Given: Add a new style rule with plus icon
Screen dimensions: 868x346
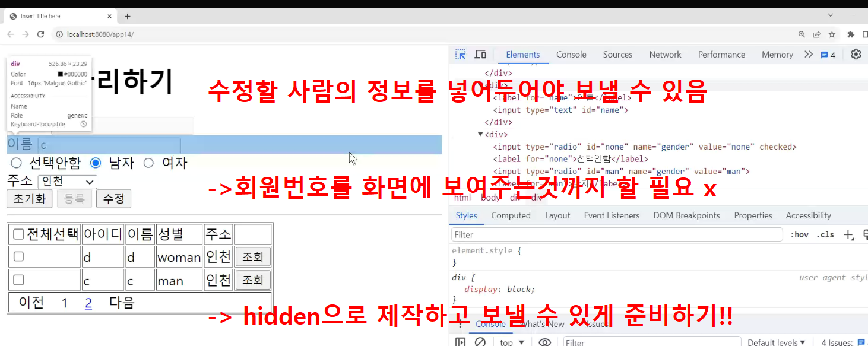Looking at the screenshot, I should click(x=848, y=235).
